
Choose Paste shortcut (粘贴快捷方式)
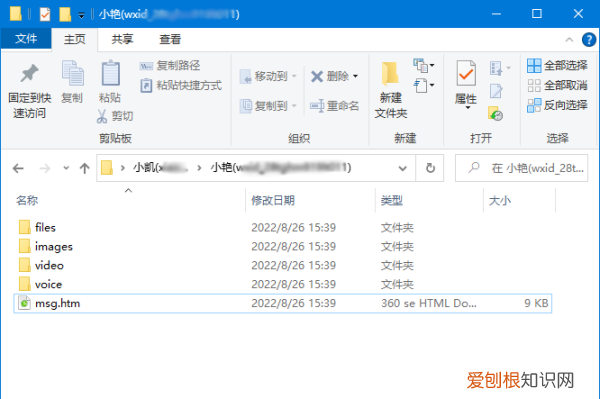pos(181,85)
